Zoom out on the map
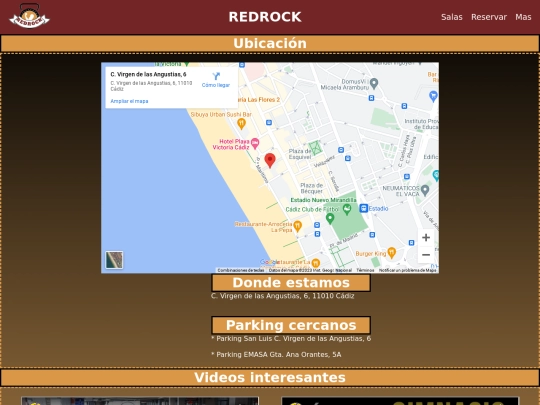The width and height of the screenshot is (540, 405). pyautogui.click(x=426, y=255)
